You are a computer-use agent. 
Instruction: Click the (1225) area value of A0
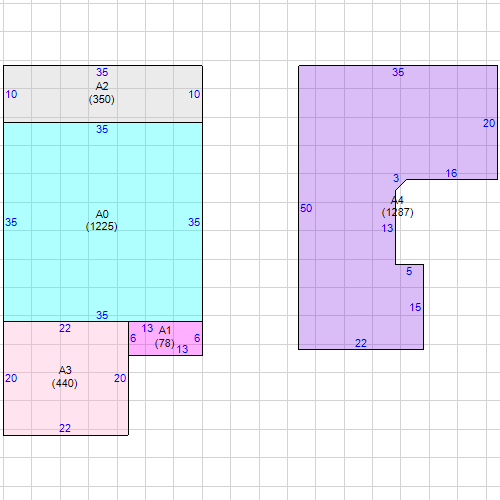click(x=102, y=227)
